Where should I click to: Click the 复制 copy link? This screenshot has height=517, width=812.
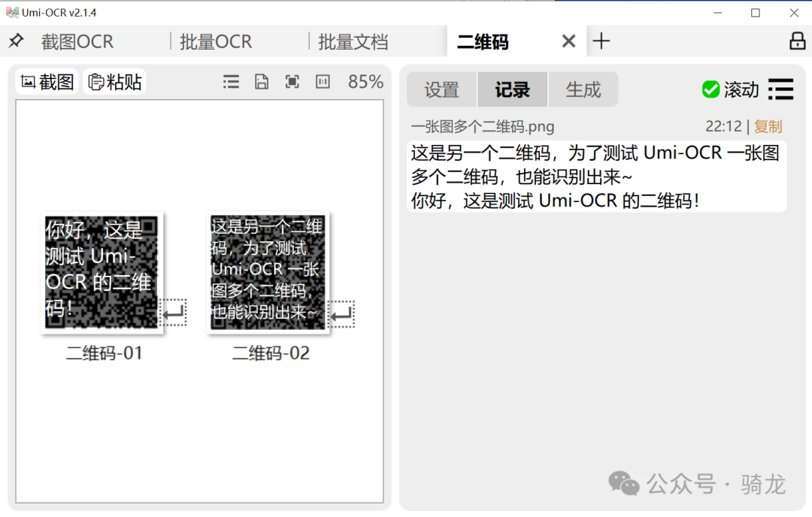click(768, 126)
